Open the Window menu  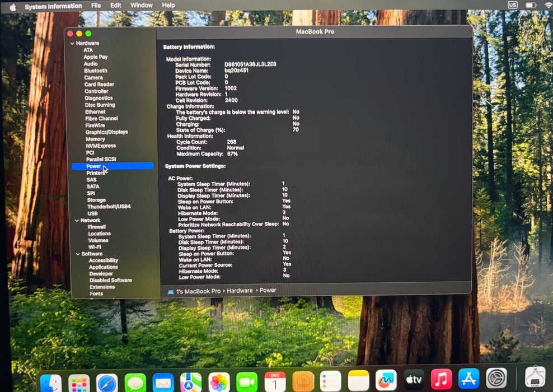142,5
